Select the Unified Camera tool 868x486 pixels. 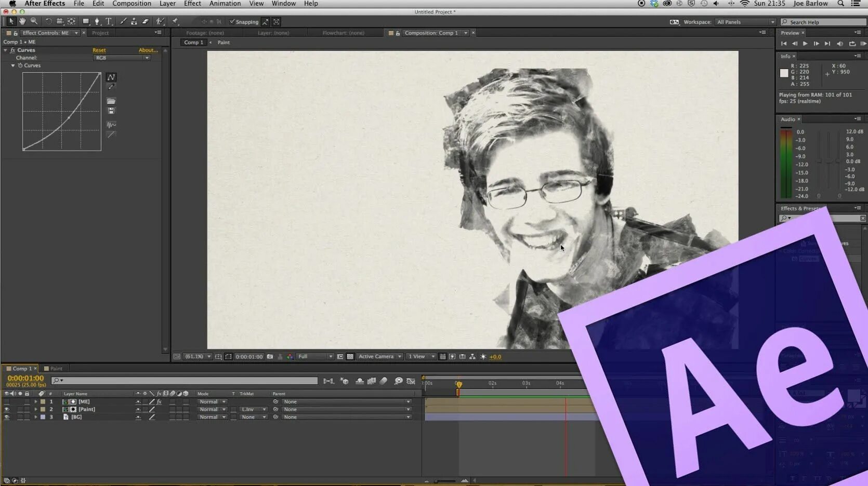coord(60,21)
